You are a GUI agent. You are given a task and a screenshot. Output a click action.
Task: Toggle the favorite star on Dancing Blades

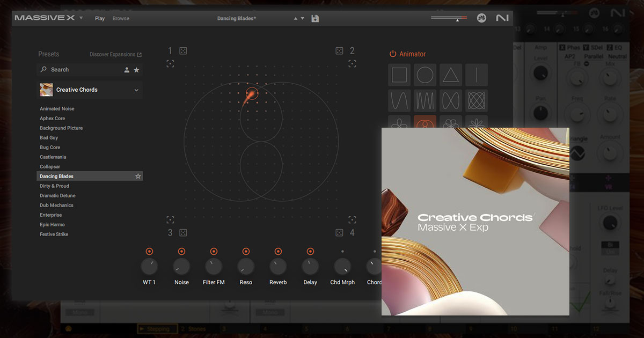click(x=138, y=176)
